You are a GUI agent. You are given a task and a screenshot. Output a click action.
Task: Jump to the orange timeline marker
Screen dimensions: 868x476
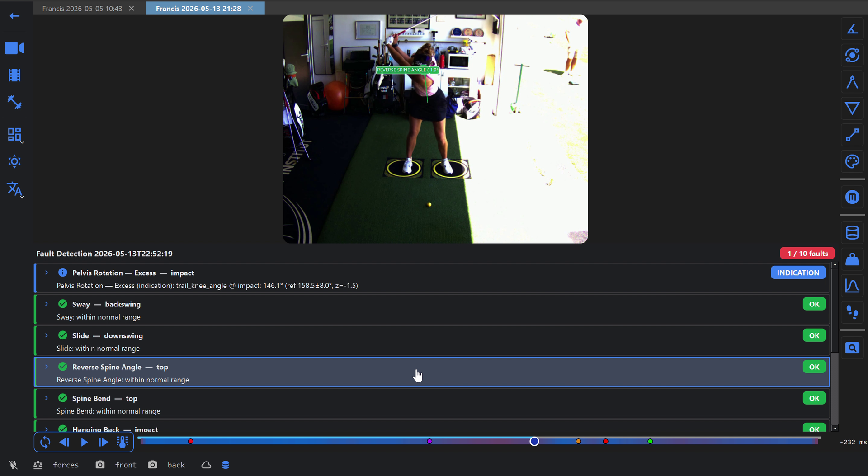click(578, 441)
